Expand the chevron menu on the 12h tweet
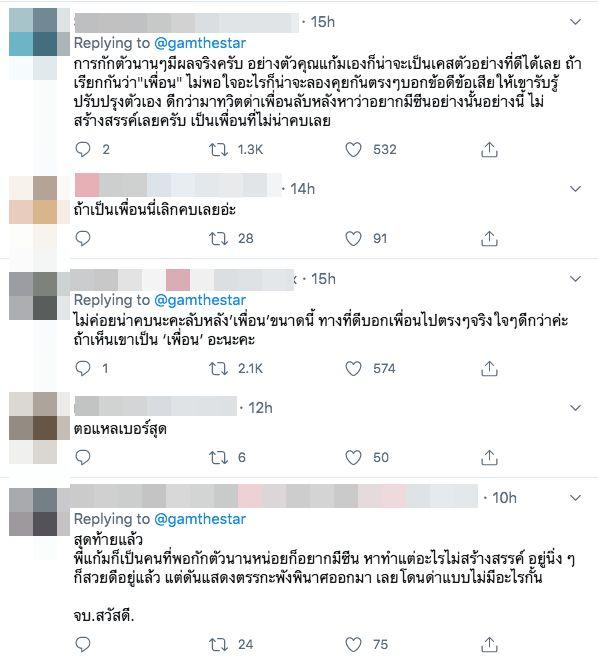The image size is (598, 664). (576, 408)
